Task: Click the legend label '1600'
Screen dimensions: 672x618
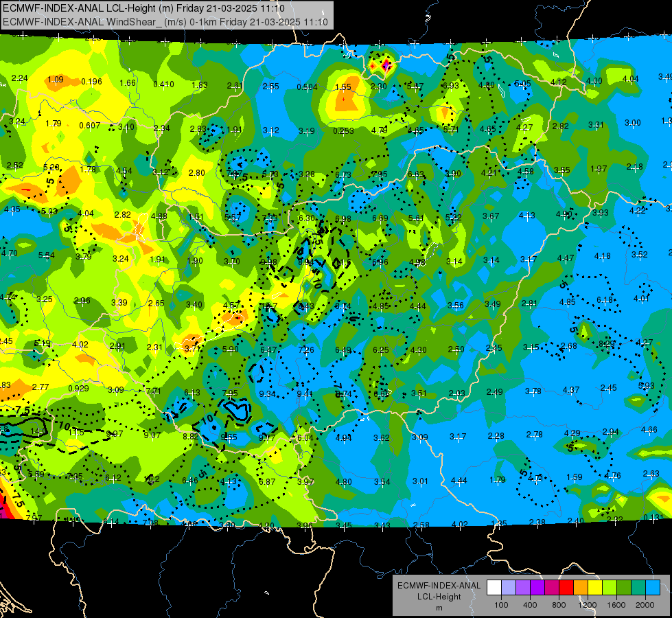Action: coord(616,605)
